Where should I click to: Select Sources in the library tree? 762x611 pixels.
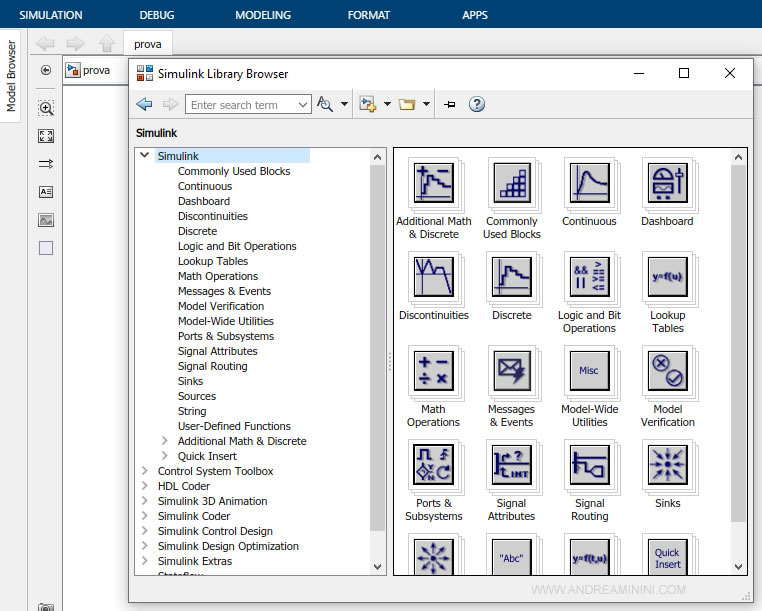coord(197,396)
